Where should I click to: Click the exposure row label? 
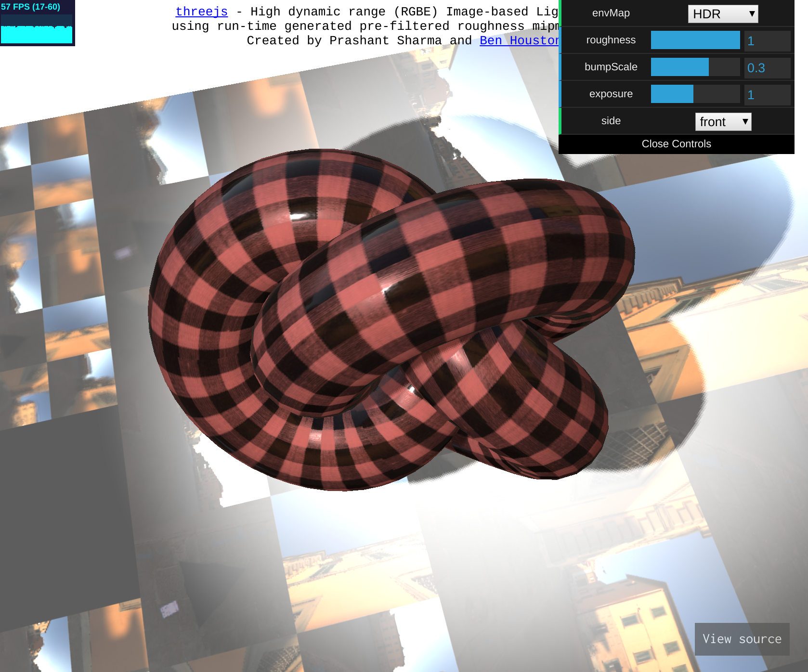pyautogui.click(x=611, y=94)
